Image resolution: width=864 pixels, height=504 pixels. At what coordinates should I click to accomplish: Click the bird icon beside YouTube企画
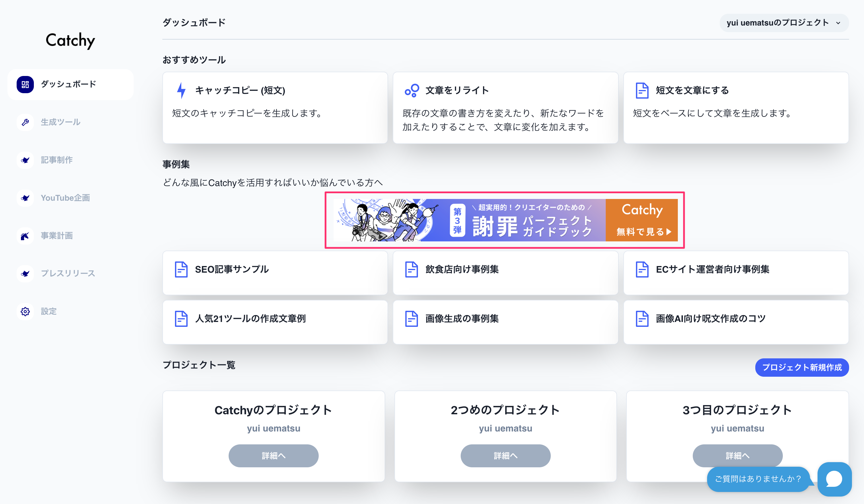coord(25,198)
